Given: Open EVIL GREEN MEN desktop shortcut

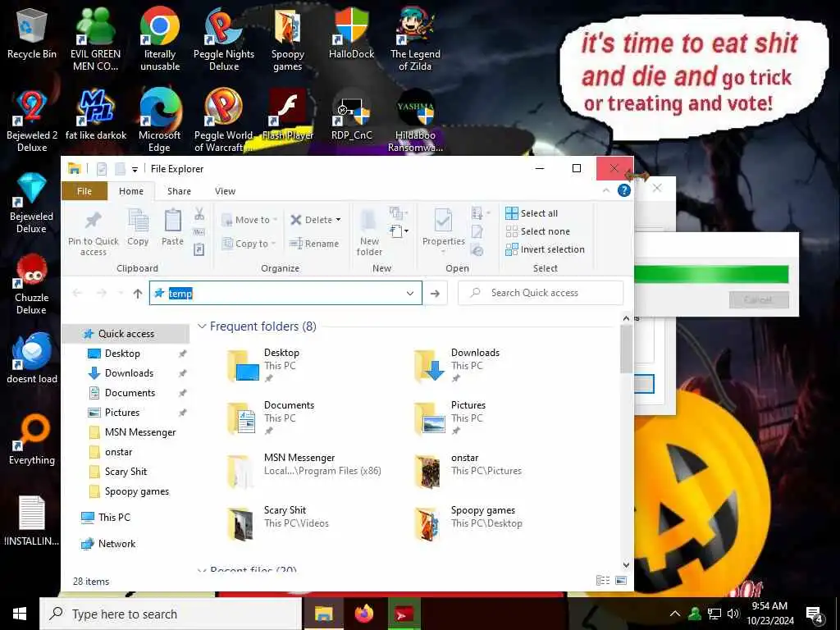Looking at the screenshot, I should [x=95, y=39].
